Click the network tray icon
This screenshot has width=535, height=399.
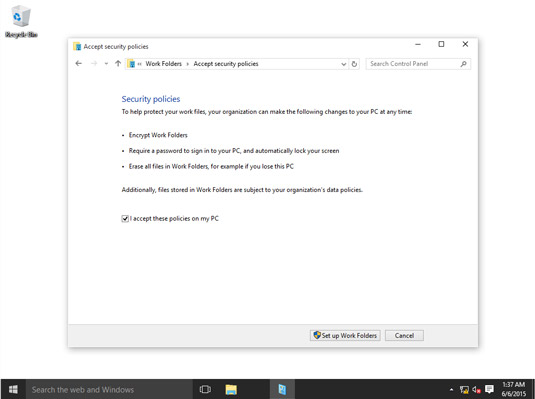click(464, 389)
